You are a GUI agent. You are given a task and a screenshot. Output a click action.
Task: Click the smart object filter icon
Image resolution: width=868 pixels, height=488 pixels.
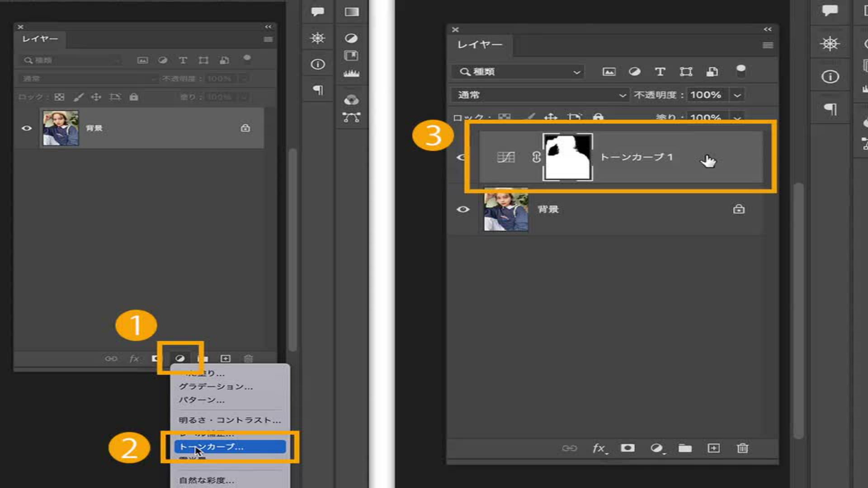[712, 72]
